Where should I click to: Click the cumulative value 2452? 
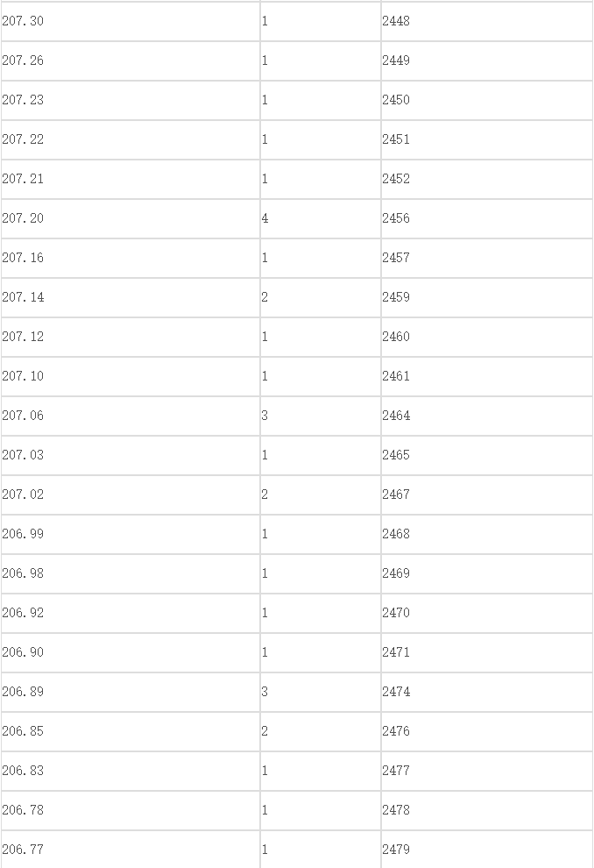pyautogui.click(x=486, y=179)
